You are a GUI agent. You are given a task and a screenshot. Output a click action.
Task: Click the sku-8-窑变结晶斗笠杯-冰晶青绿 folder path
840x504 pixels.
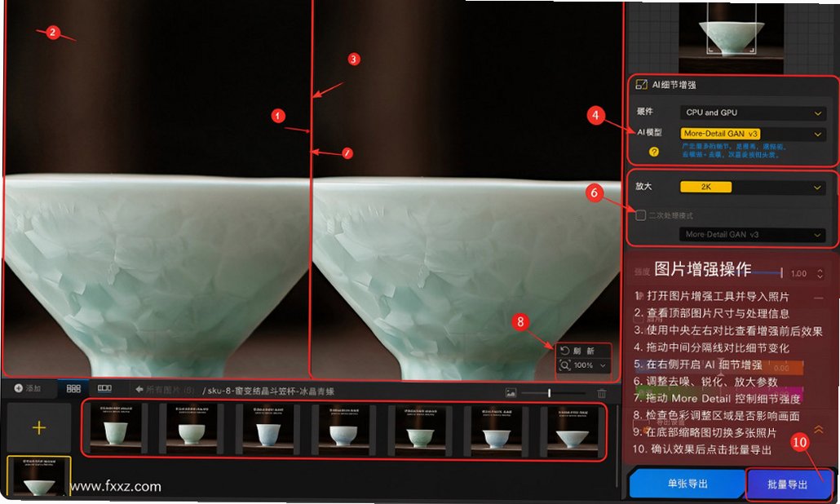click(x=267, y=391)
